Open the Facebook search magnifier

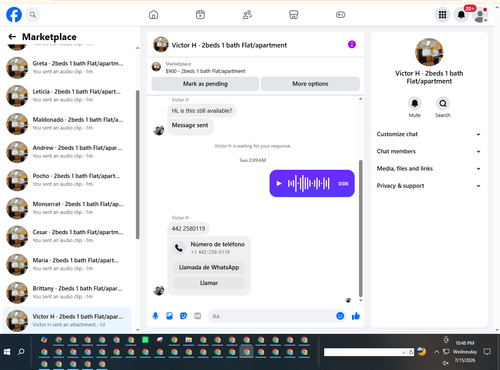coord(33,15)
